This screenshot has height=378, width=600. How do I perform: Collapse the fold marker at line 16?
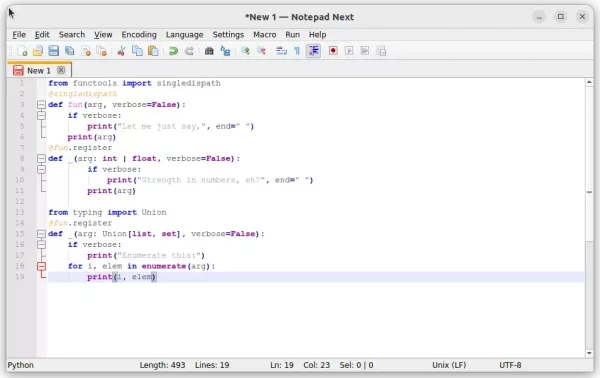click(41, 244)
